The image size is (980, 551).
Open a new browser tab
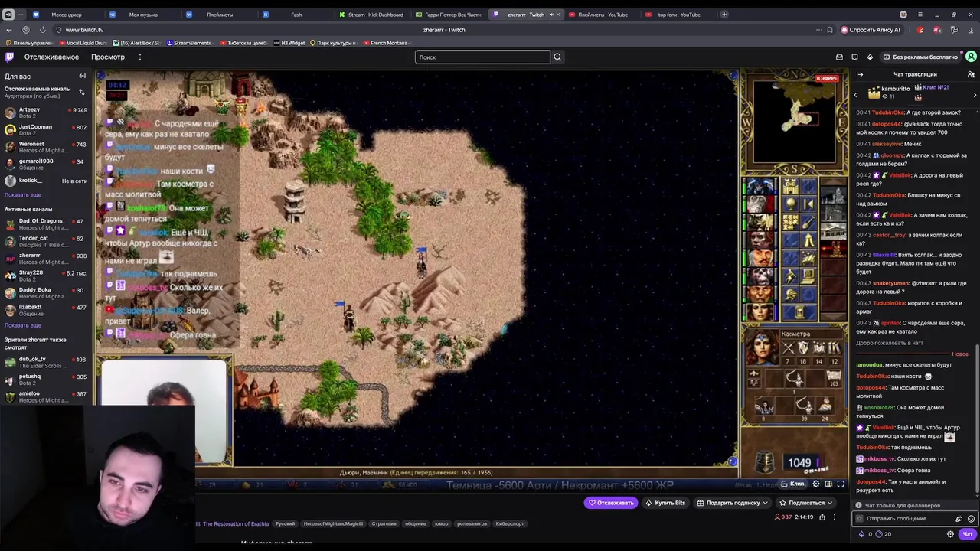click(x=724, y=15)
